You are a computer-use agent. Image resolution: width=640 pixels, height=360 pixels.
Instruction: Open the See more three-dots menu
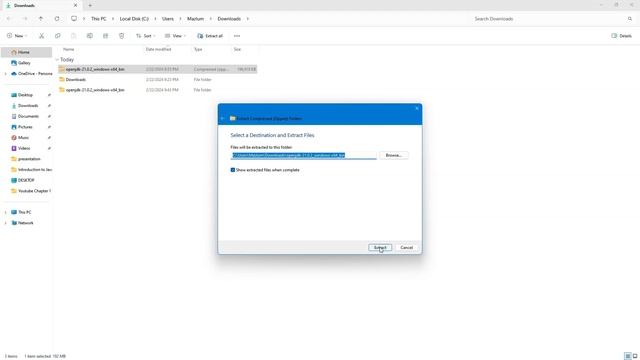(237, 36)
